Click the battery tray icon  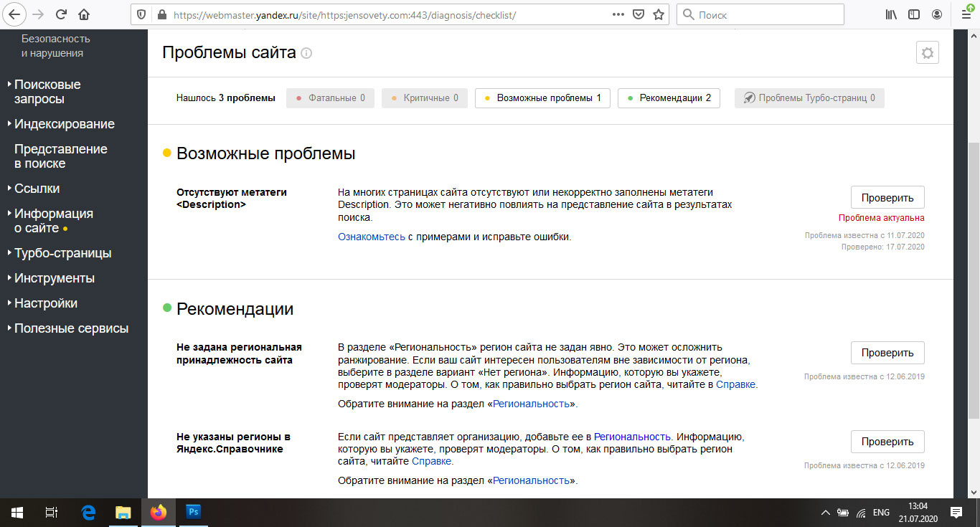(843, 513)
